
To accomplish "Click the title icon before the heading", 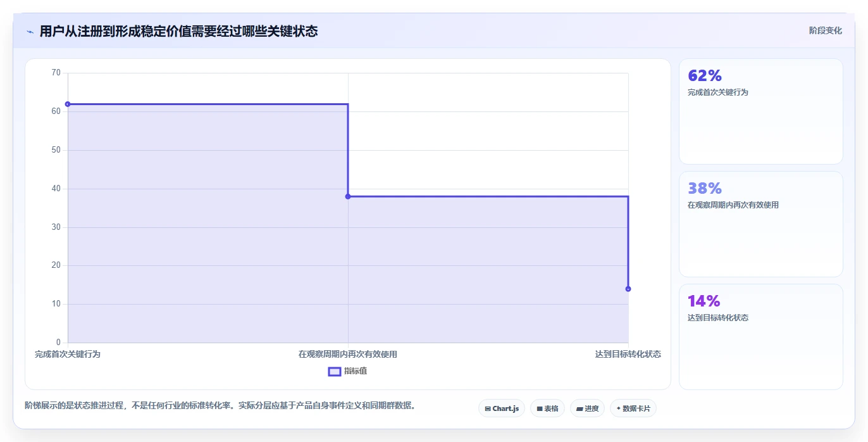I will click(30, 31).
